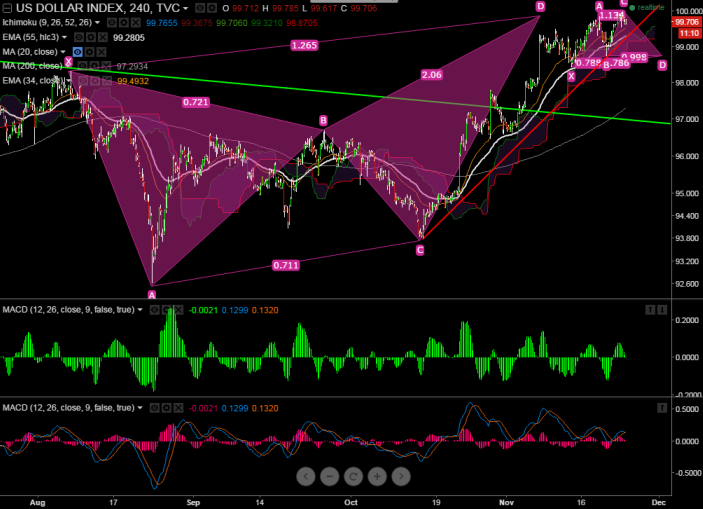This screenshot has width=703, height=509.
Task: Click the red 99.706 current price label
Action: click(x=686, y=22)
